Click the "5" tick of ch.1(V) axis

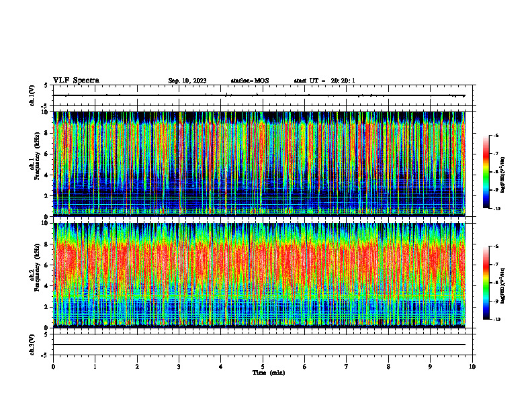coord(46,85)
